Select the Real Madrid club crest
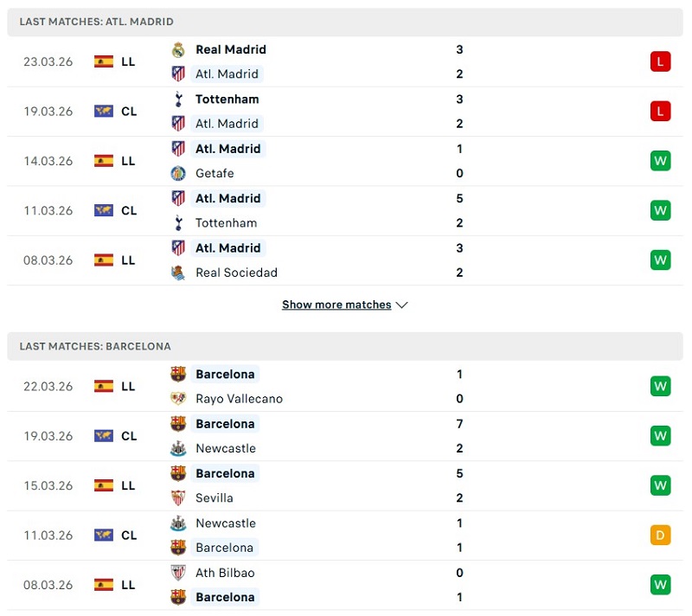Viewport: 692px width, 616px height. click(178, 49)
